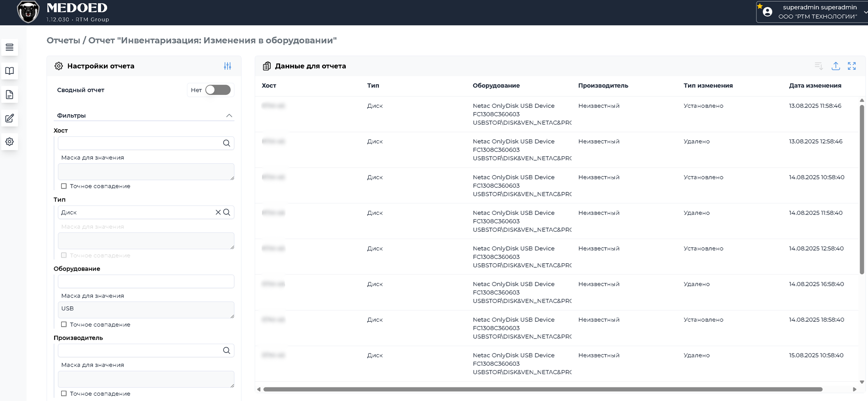Sort table by Дата изменения column header
The width and height of the screenshot is (868, 401).
[x=815, y=86]
